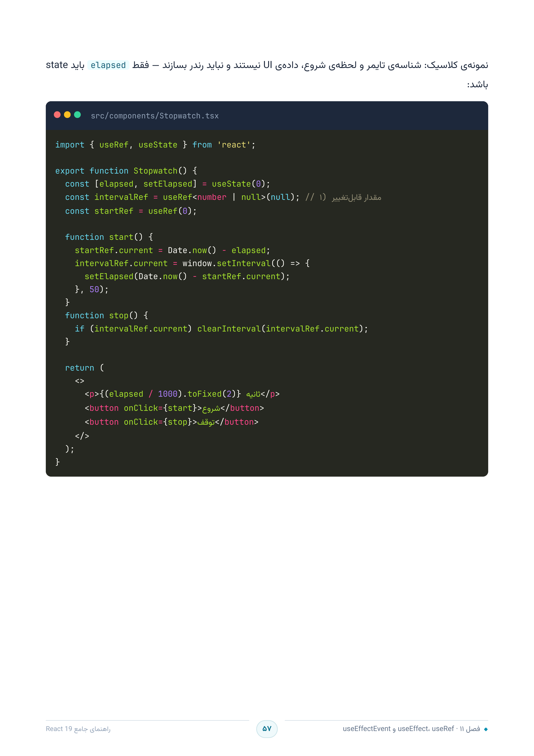Click the blue diamond bullet in footer
The image size is (534, 756).
(x=486, y=729)
